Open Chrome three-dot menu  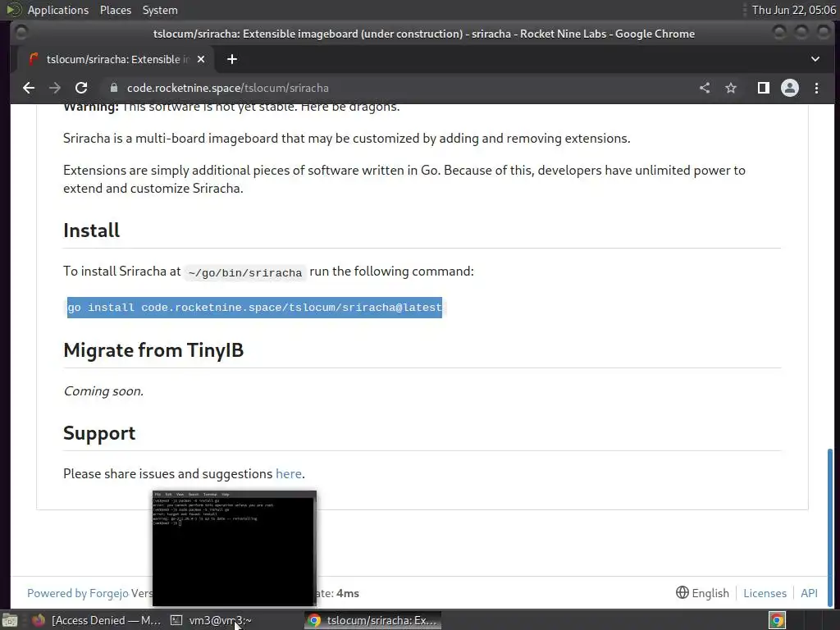(x=816, y=88)
